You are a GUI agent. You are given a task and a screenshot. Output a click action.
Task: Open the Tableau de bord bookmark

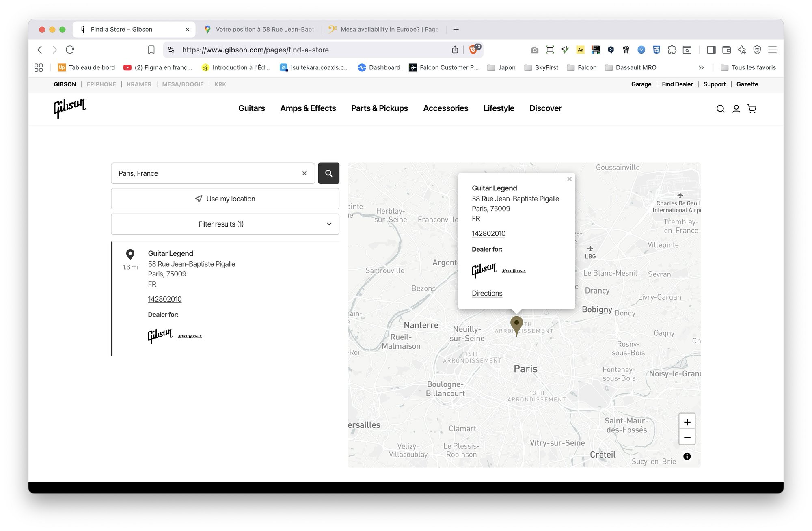(86, 68)
